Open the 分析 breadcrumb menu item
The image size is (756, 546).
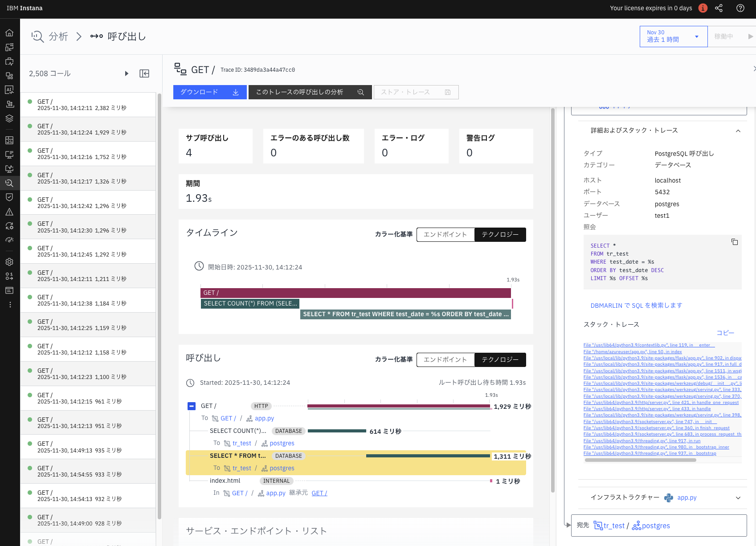pyautogui.click(x=59, y=36)
